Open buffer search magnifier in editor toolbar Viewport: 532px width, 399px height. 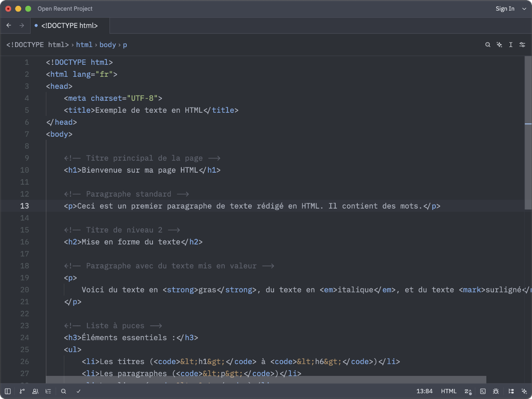(488, 45)
